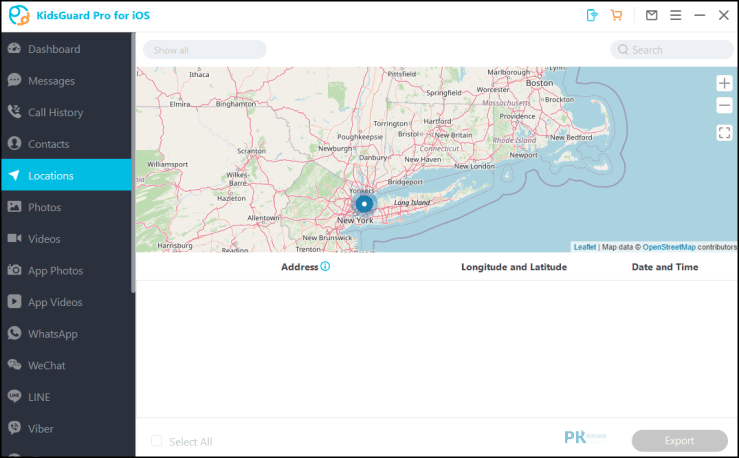
Task: Click the sidebar vertical scrollbar
Action: 133,163
